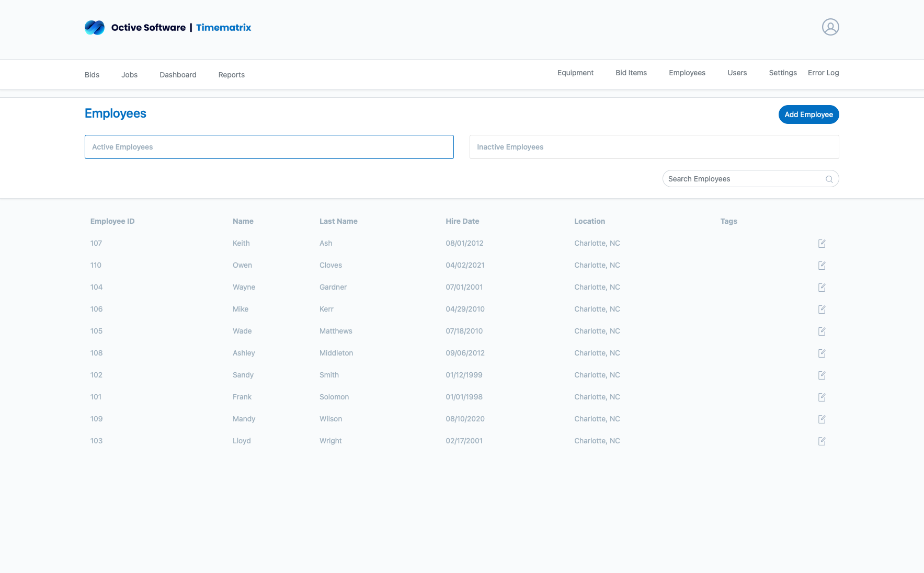This screenshot has width=924, height=573.
Task: Open the Settings link
Action: tap(782, 73)
